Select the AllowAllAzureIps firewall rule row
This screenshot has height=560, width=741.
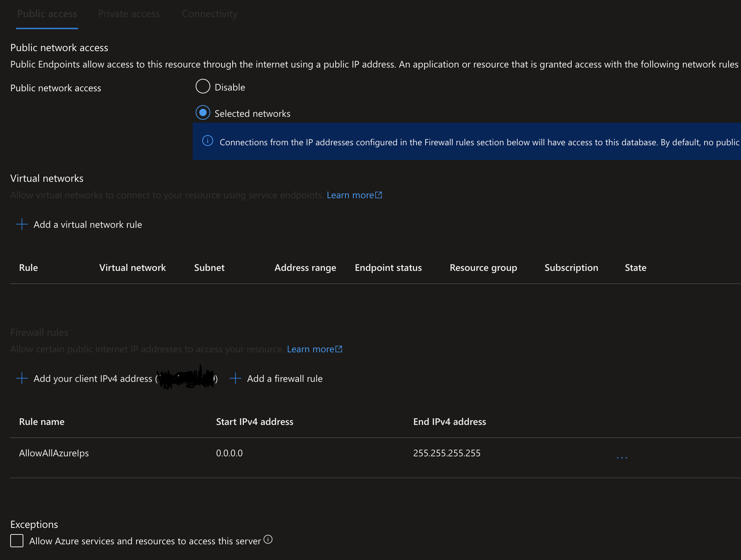(x=54, y=453)
